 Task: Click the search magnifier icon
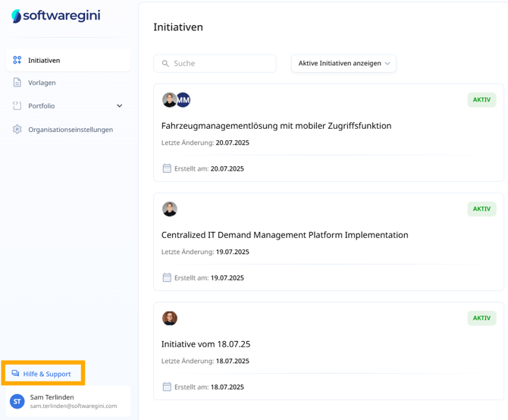(x=165, y=64)
